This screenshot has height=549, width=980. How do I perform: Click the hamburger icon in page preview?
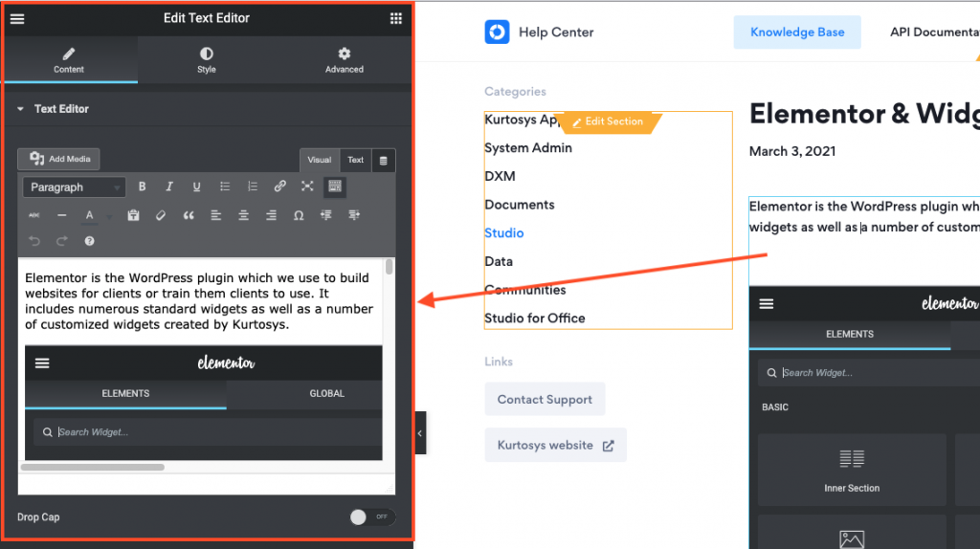pyautogui.click(x=767, y=304)
